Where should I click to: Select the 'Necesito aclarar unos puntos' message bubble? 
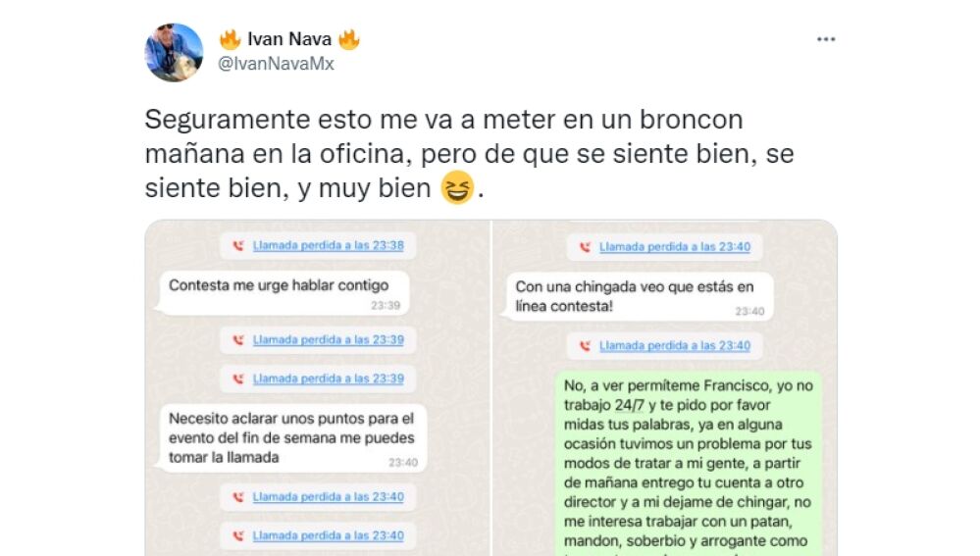(x=292, y=438)
